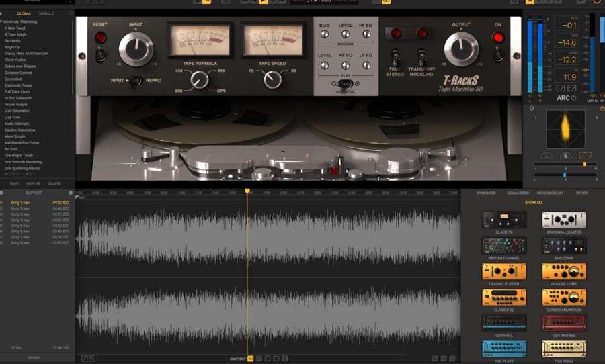This screenshot has height=364, width=605.
Task: Flip the ON toggle switch below the lamp
Action: coord(498,55)
